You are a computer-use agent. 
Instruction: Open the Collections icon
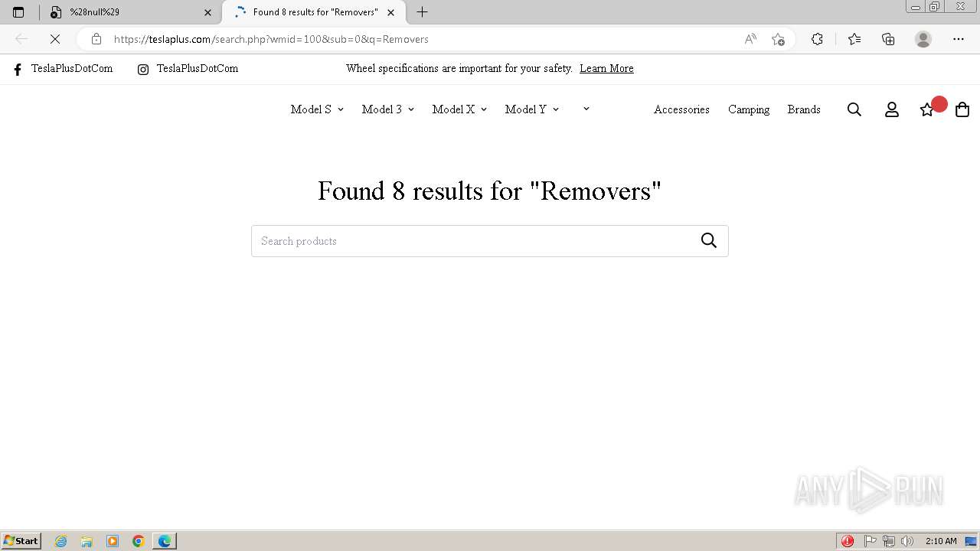pos(888,39)
